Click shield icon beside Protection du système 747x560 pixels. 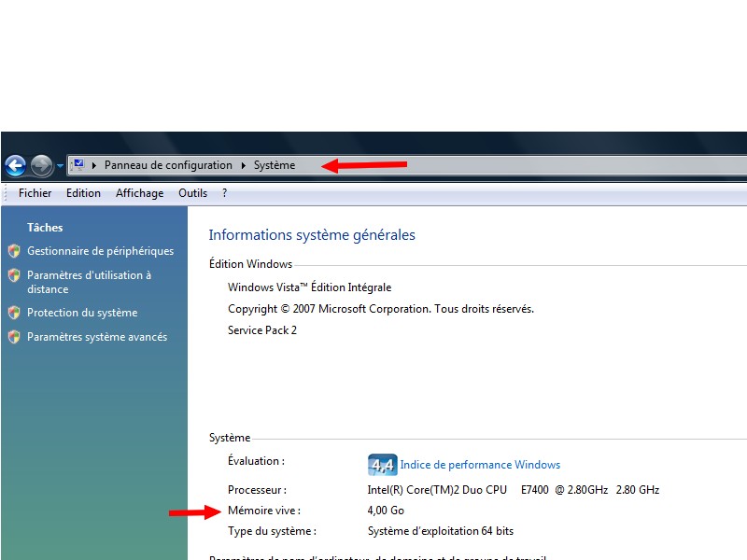(14, 313)
